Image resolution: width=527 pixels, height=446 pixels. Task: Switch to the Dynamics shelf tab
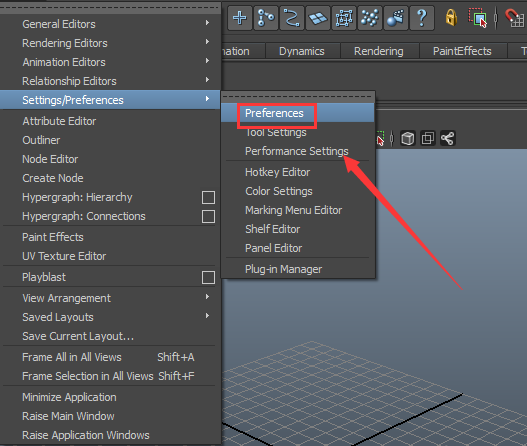coord(302,51)
